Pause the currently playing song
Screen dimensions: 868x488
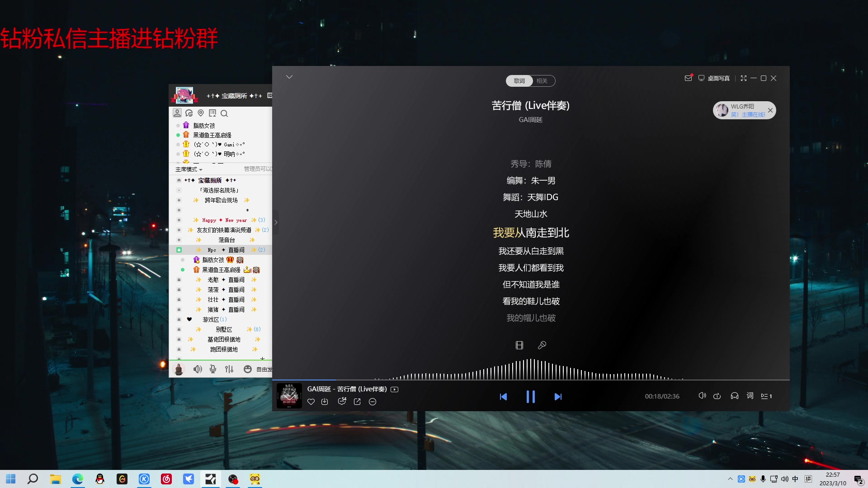point(531,397)
